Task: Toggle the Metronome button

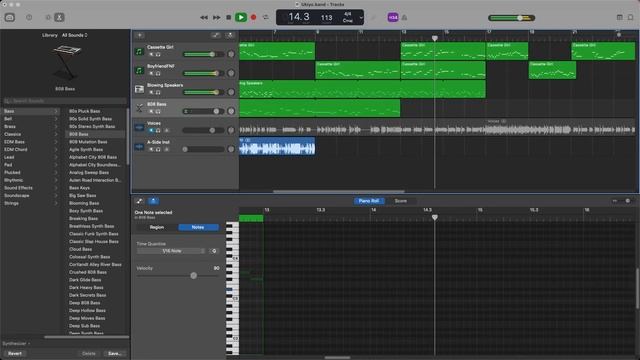Action: coord(404,18)
